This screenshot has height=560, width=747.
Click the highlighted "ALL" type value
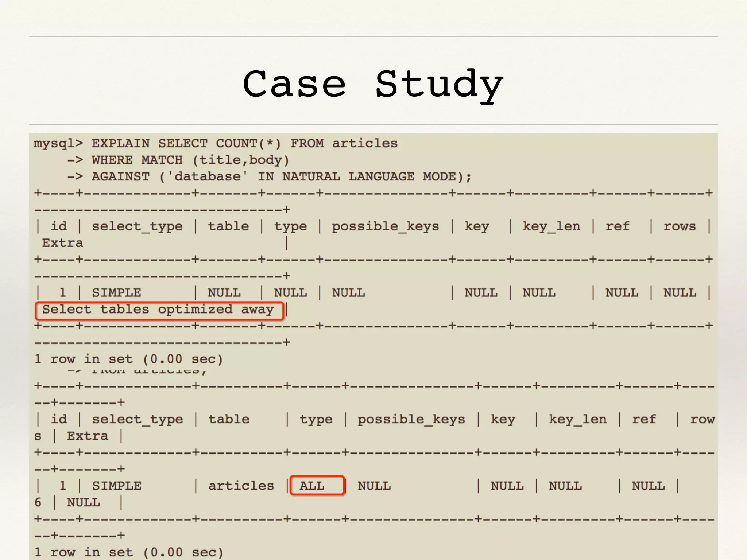[312, 486]
